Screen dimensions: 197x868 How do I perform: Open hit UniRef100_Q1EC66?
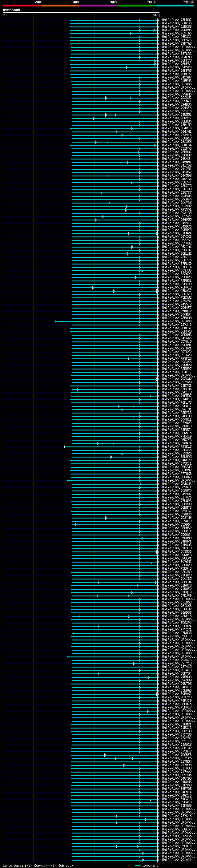coord(177,26)
